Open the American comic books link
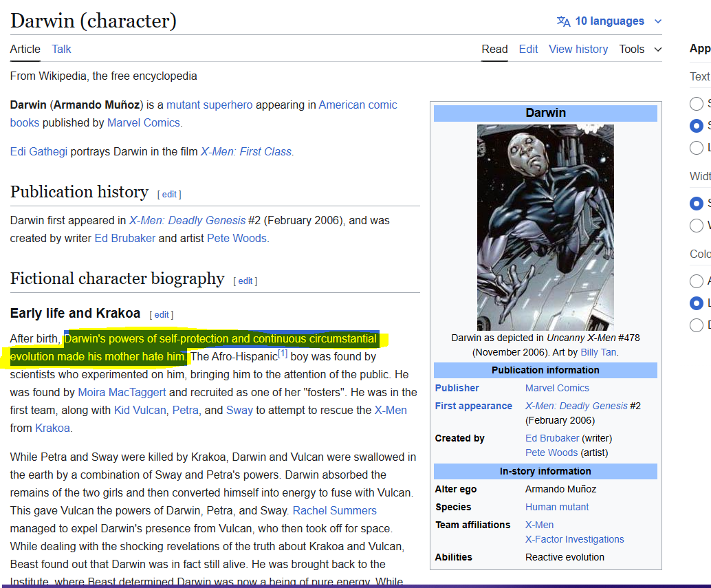 tap(358, 105)
